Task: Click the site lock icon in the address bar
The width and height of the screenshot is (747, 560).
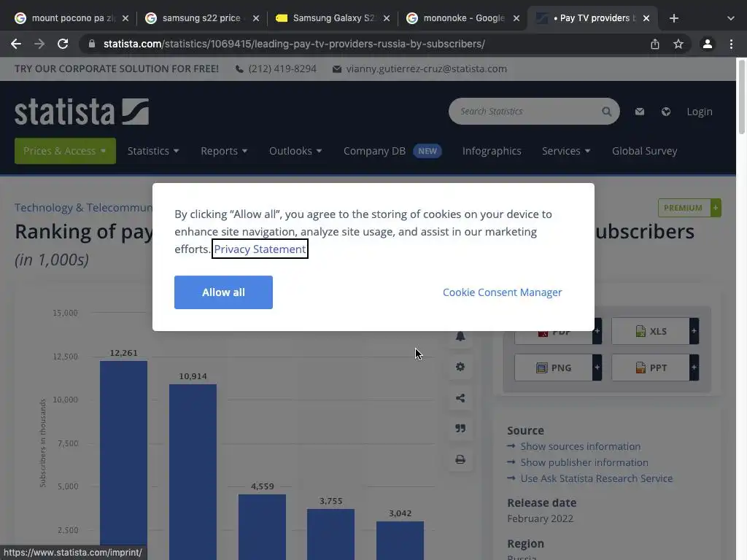Action: (92, 44)
